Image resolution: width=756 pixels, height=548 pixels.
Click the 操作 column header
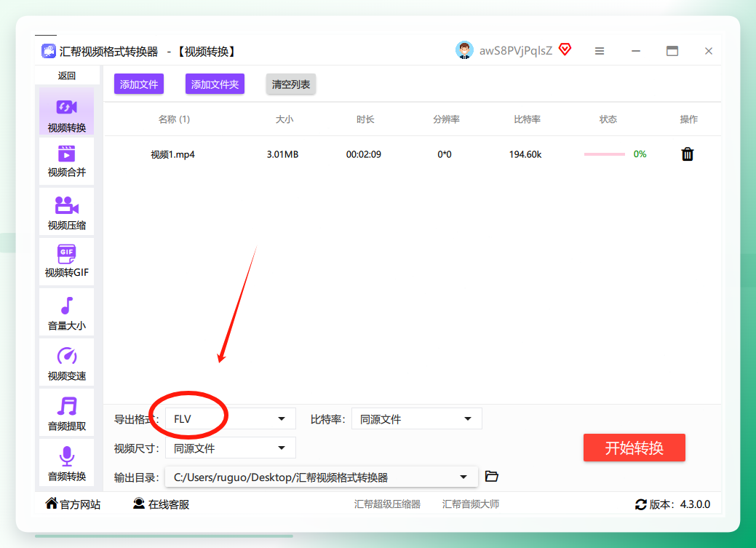[x=688, y=119]
